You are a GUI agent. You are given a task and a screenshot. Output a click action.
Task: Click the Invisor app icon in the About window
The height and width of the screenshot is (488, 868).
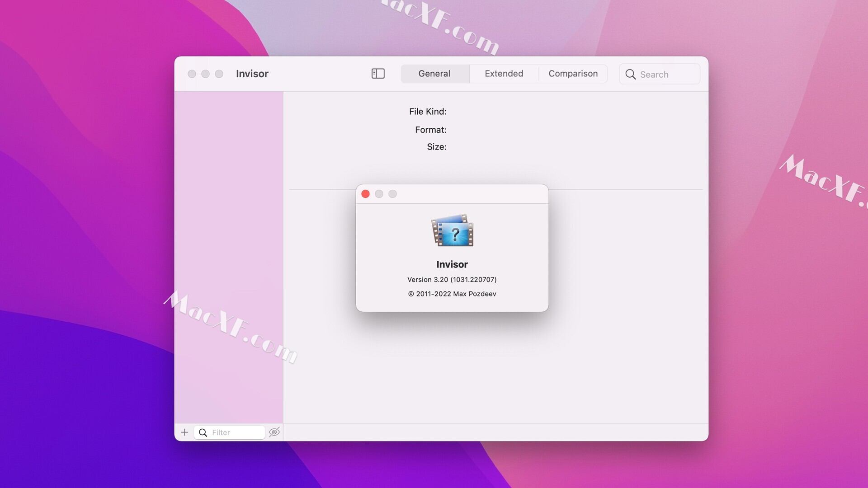[x=452, y=231]
